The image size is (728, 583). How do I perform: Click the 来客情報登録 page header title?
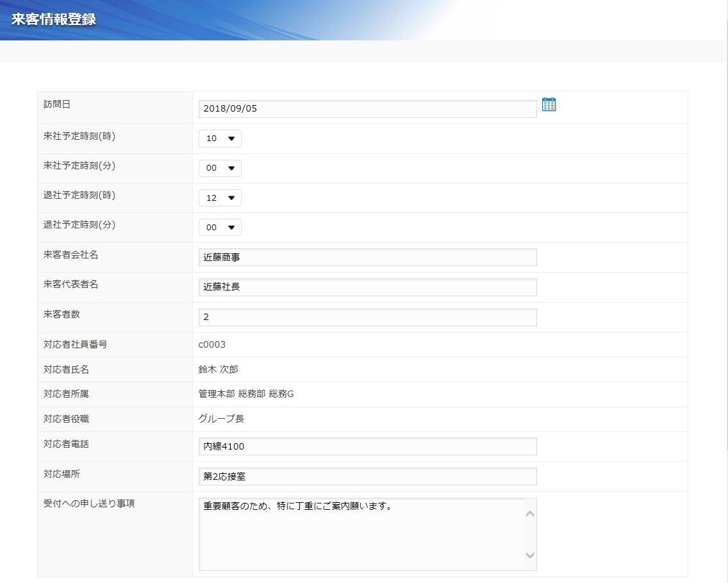[x=54, y=19]
